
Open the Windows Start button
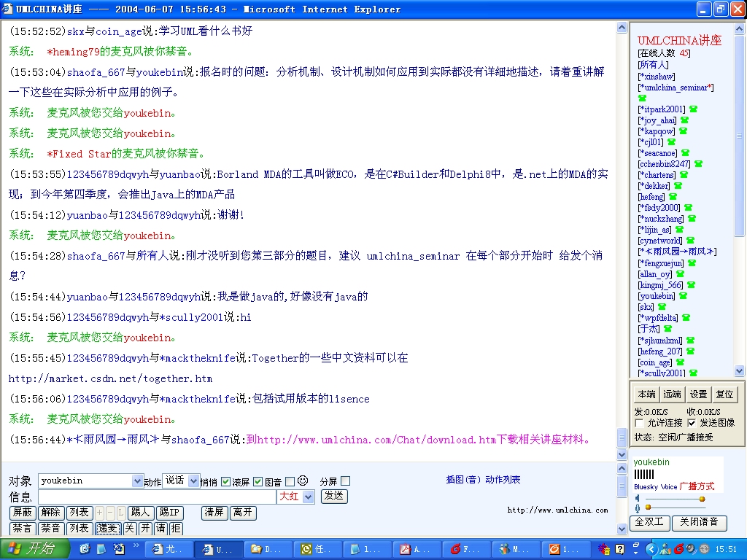tap(34, 548)
